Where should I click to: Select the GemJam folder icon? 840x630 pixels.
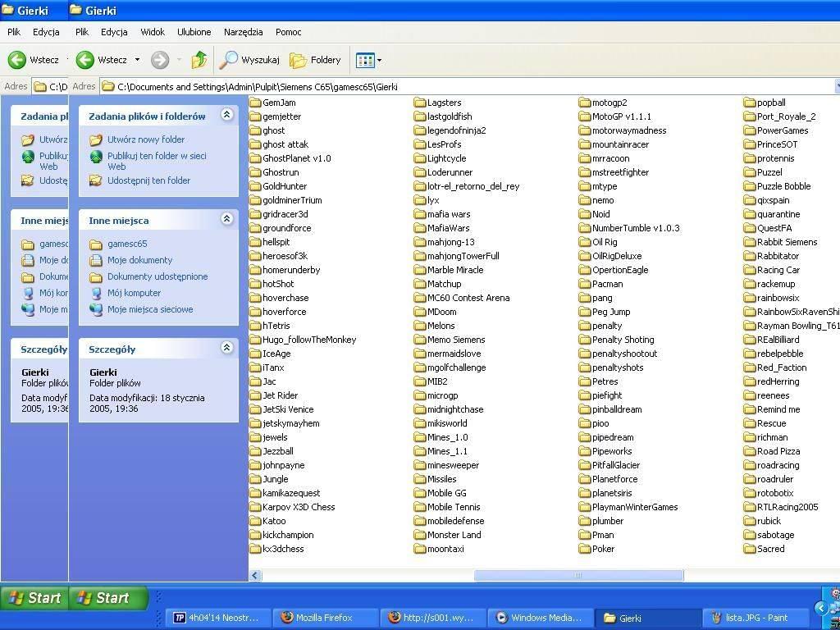(x=255, y=103)
